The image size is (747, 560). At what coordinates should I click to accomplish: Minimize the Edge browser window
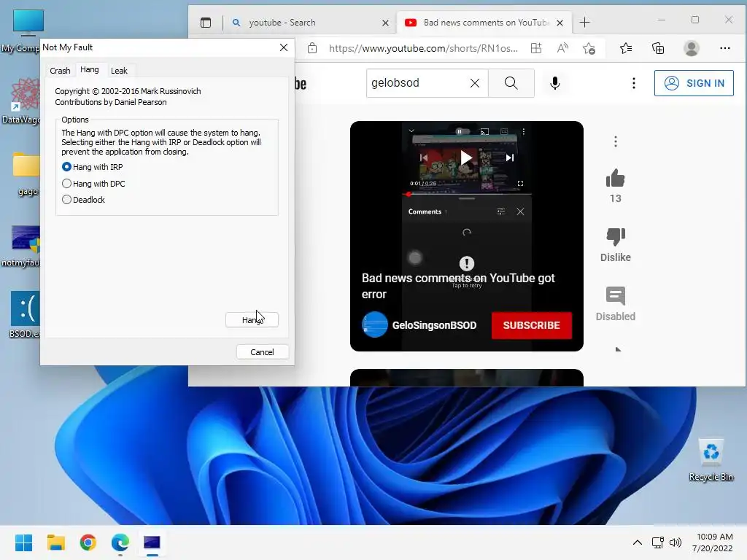click(661, 20)
